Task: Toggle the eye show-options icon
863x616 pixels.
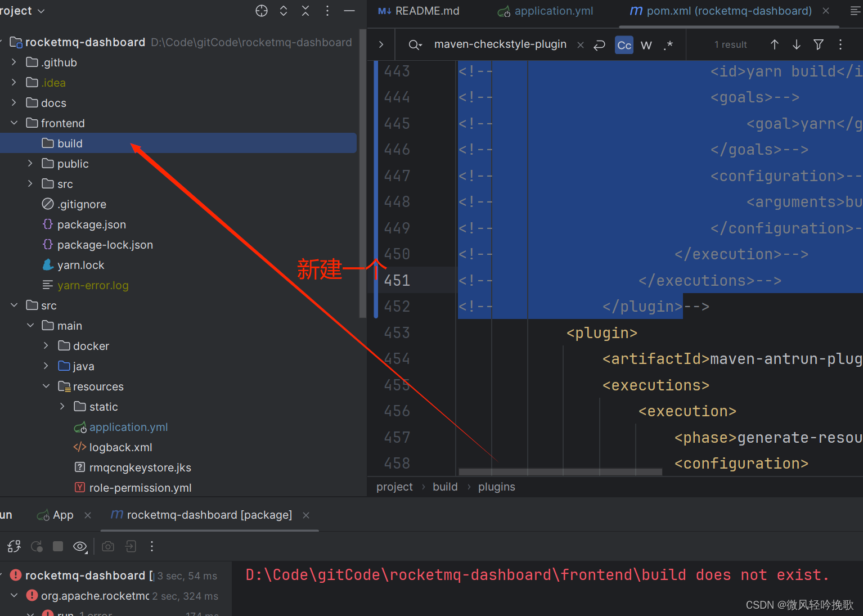Action: click(80, 546)
